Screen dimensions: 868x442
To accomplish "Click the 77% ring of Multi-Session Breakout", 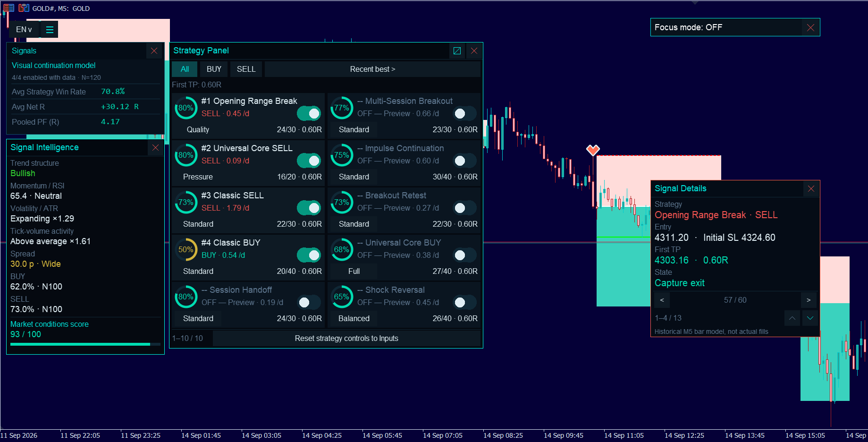I will coord(342,108).
